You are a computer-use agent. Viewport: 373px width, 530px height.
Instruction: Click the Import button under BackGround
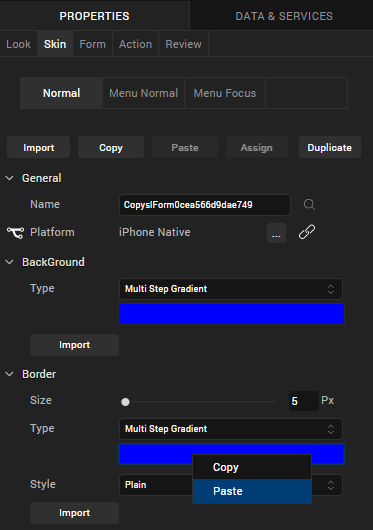click(74, 345)
